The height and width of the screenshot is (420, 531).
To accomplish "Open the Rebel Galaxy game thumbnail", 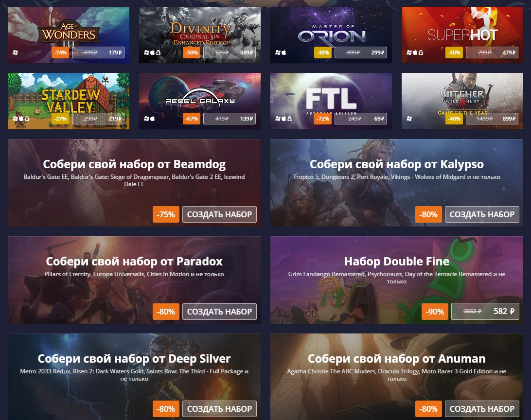I will 200,101.
